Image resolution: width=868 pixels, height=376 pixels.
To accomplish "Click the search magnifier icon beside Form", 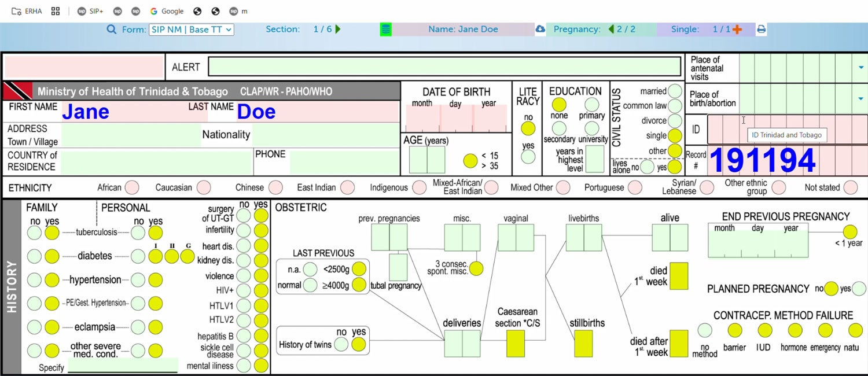I will pos(111,30).
